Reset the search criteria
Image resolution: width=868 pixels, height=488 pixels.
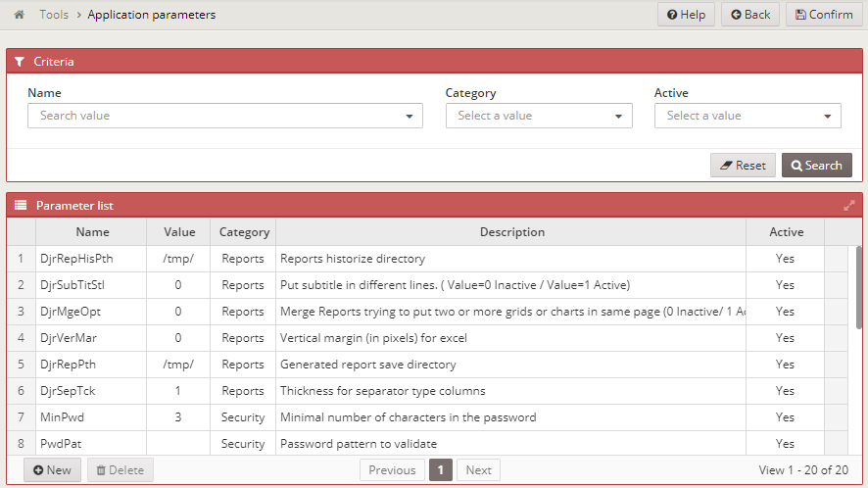[743, 166]
